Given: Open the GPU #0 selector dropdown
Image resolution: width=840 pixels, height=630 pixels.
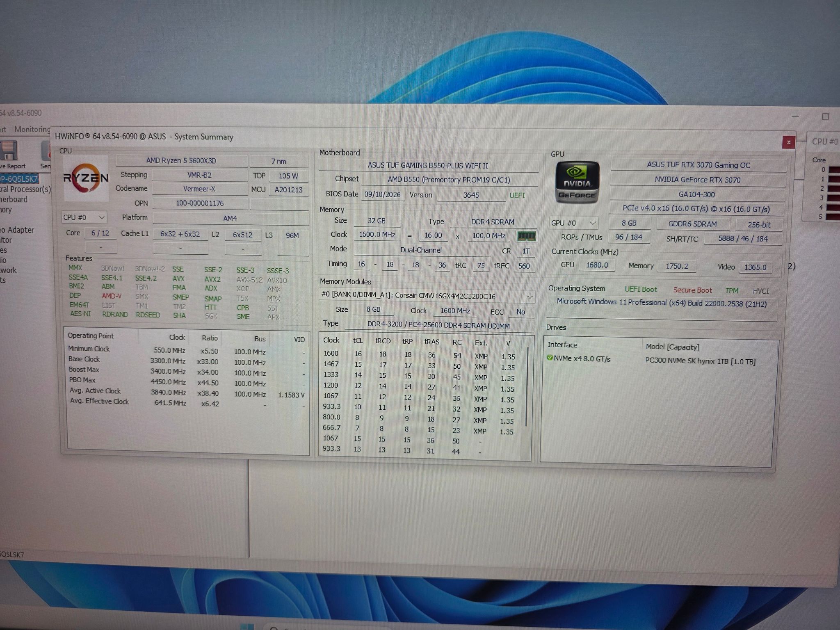Looking at the screenshot, I should point(573,223).
